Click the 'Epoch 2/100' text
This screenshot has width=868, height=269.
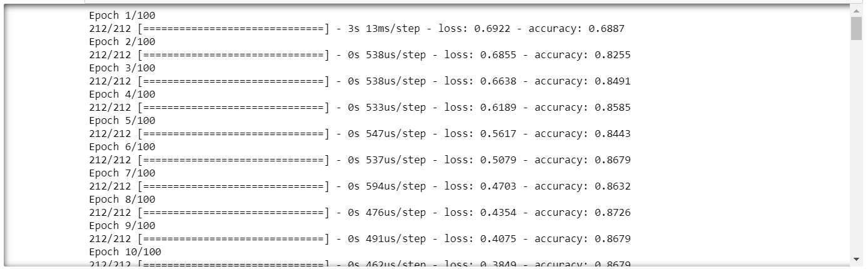122,41
